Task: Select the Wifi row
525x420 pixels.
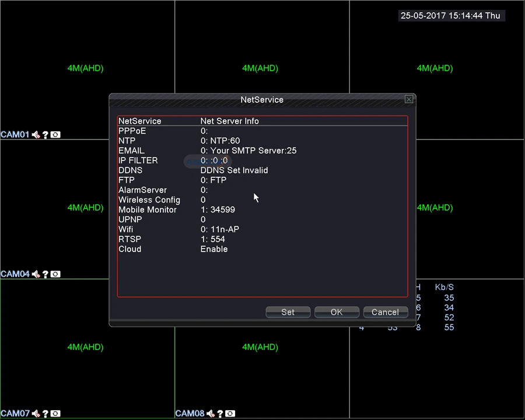Action: pos(262,229)
